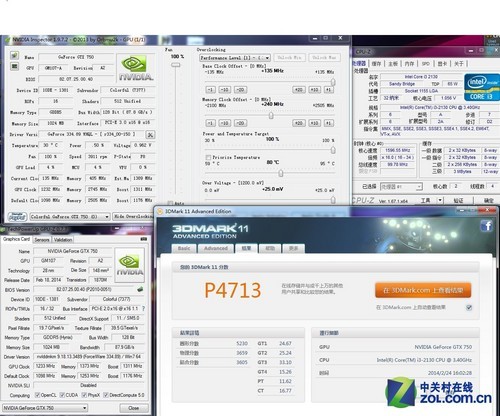The width and height of the screenshot is (500, 416).
Task: Click the PayPal Donate icon in NVIDIA Inspector
Action: pyautogui.click(x=17, y=217)
